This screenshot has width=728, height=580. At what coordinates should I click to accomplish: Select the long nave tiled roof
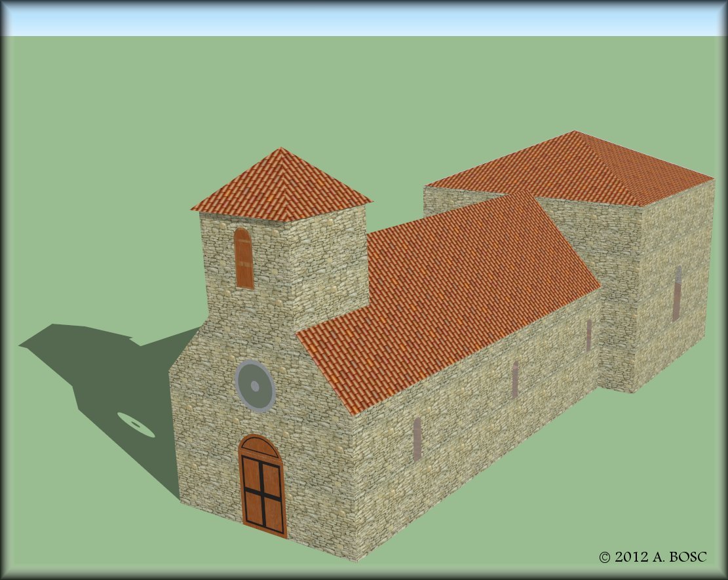click(448, 301)
